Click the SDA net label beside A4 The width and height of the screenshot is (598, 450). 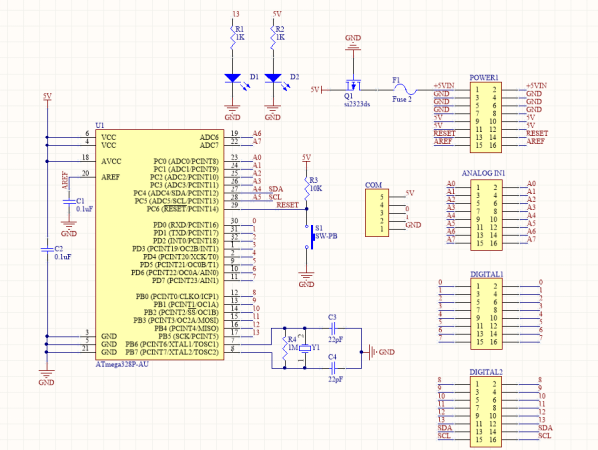276,189
